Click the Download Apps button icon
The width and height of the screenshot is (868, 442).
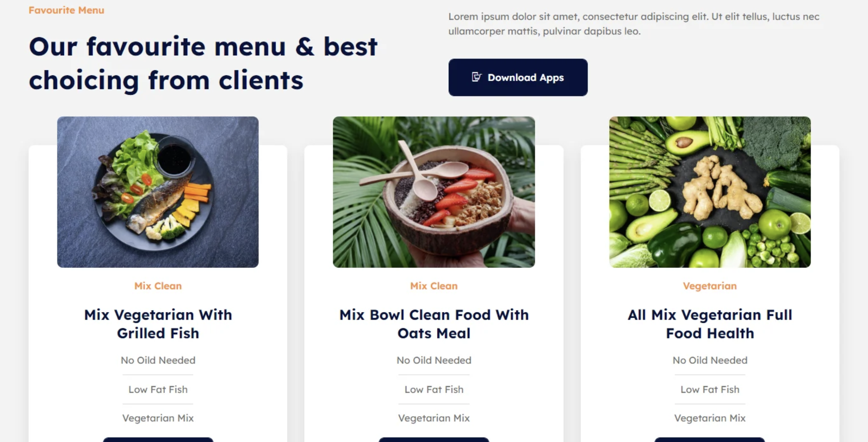pos(477,77)
